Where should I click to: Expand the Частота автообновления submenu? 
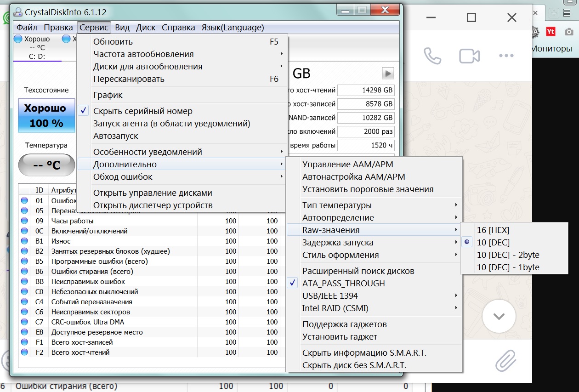182,54
